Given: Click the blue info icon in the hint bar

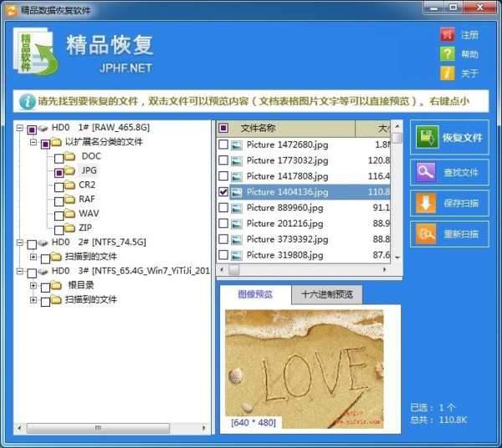Looking at the screenshot, I should (28, 101).
